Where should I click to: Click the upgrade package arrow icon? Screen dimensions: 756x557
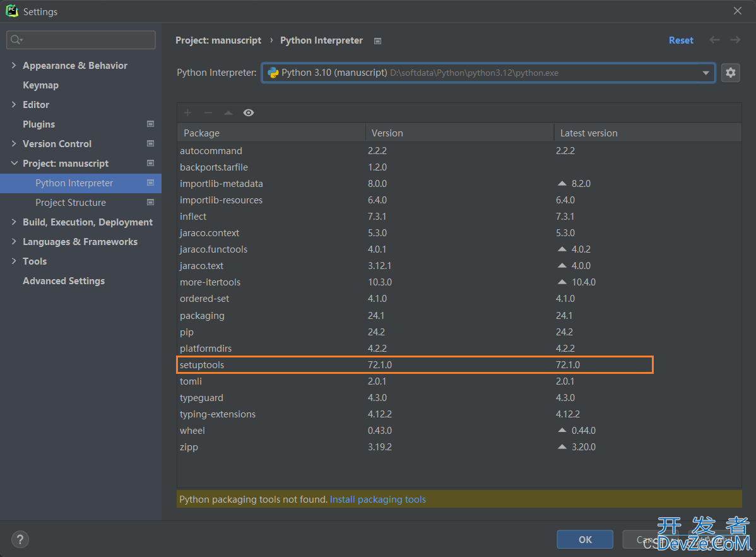point(228,113)
